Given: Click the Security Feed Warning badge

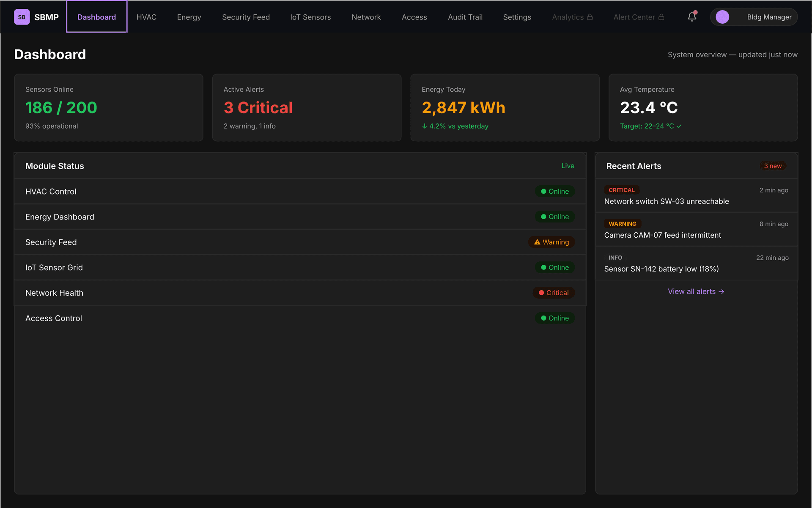Looking at the screenshot, I should point(551,242).
